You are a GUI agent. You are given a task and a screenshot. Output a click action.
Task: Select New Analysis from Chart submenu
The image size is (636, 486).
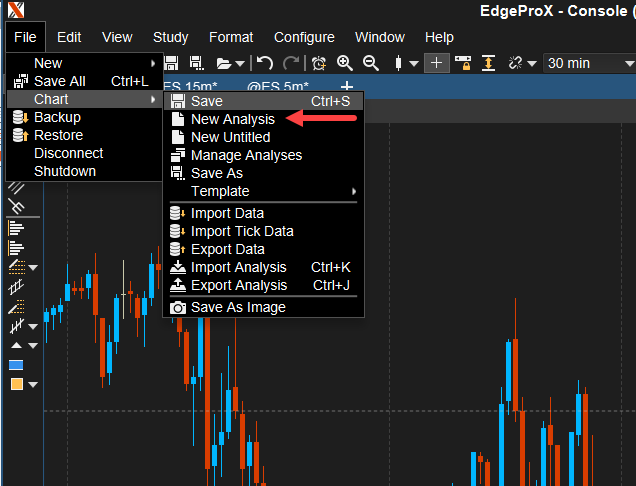(233, 119)
